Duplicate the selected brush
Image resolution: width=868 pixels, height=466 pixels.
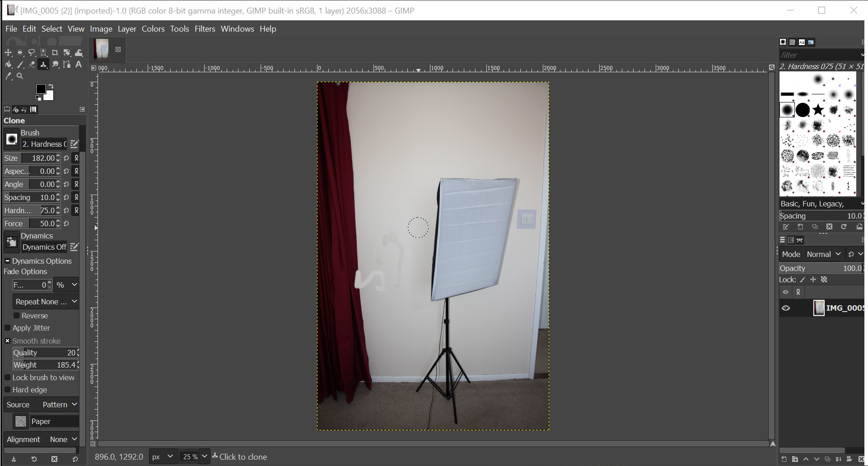coord(815,227)
